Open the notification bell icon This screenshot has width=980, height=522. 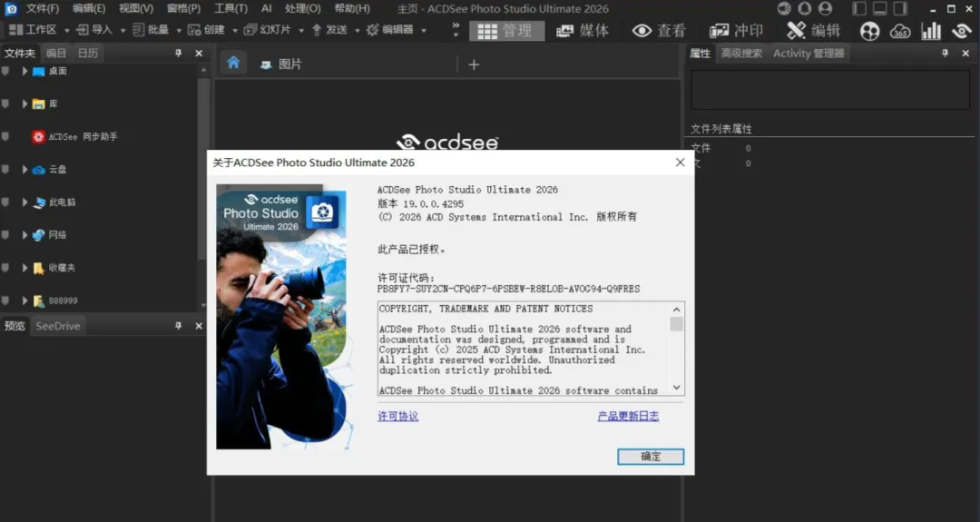(x=804, y=9)
